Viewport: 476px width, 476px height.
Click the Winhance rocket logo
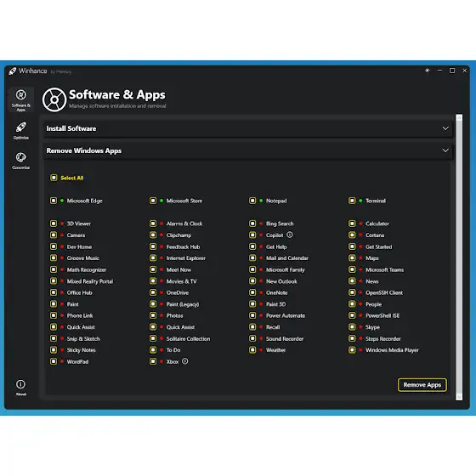(13, 71)
